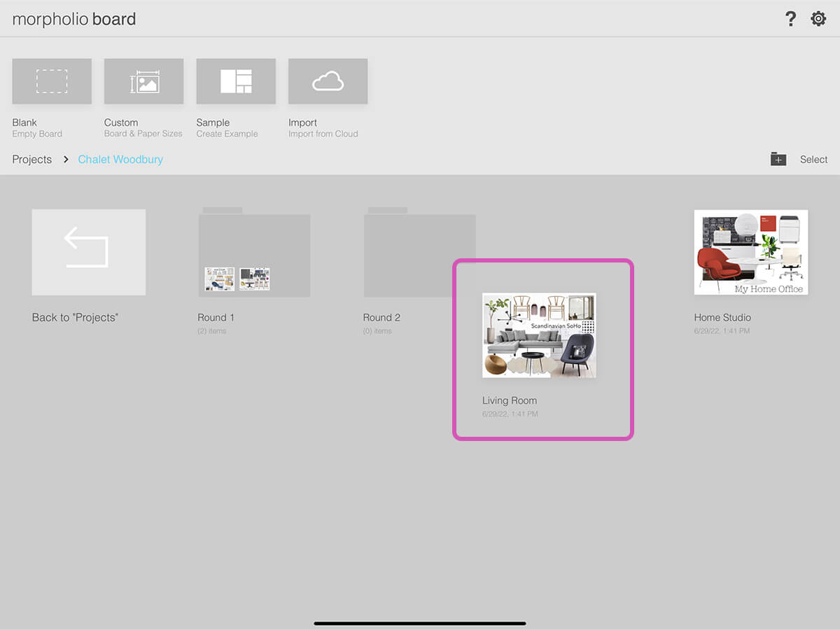Navigate to Projects in the breadcrumb

[x=32, y=160]
